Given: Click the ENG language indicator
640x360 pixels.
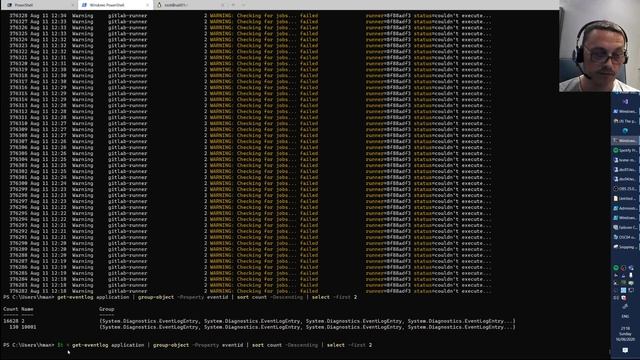Looking at the screenshot, I should click(625, 316).
